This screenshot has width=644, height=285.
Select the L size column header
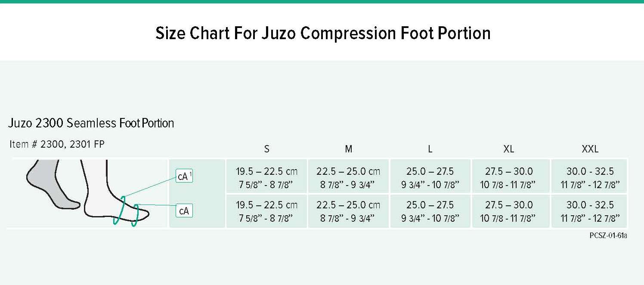430,149
